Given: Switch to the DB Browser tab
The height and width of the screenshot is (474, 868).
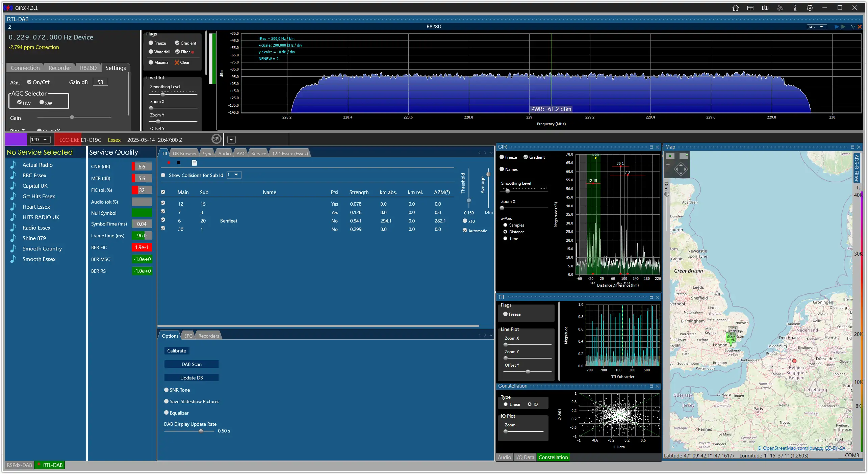Looking at the screenshot, I should pyautogui.click(x=184, y=153).
